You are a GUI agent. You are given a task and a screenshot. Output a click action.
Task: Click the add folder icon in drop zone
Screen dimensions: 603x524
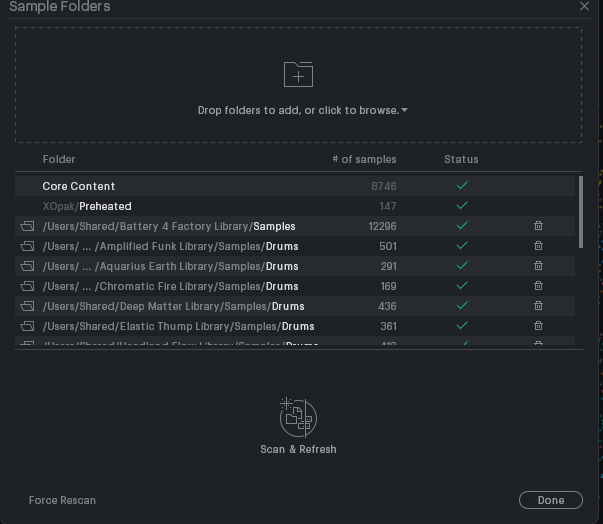coord(298,74)
